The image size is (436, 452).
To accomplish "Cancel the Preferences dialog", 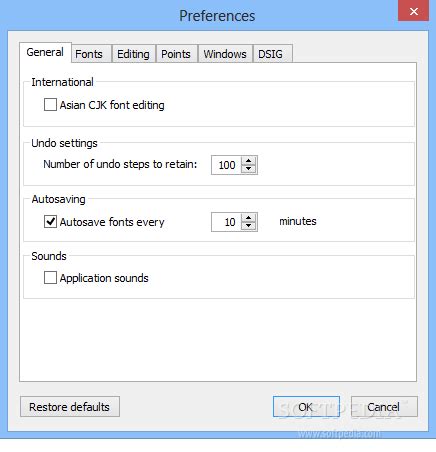I will 384,407.
